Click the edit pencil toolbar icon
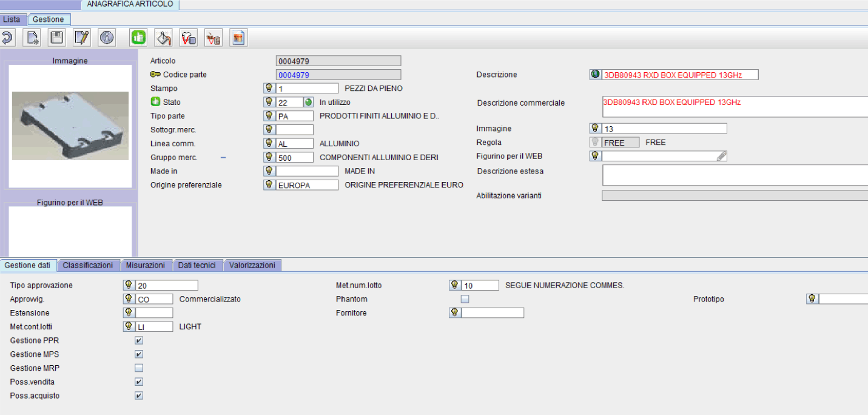868x415 pixels. pos(81,38)
